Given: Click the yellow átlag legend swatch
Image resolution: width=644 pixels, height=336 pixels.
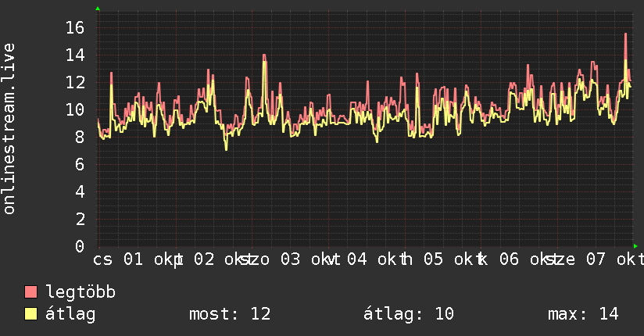Looking at the screenshot, I should 30,314.
